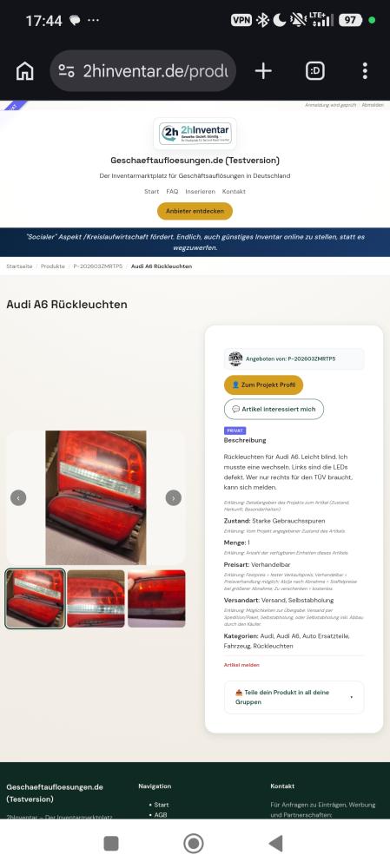Tap the Android back navigation icon

pos(275,843)
